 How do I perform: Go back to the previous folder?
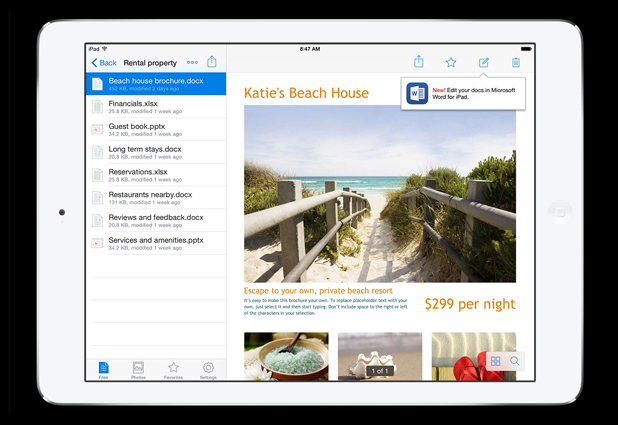click(103, 63)
